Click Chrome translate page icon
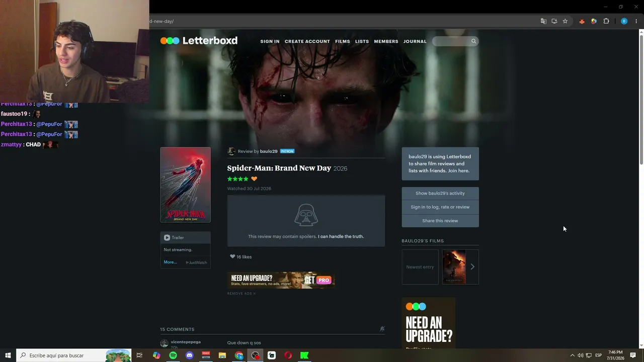 click(x=543, y=21)
